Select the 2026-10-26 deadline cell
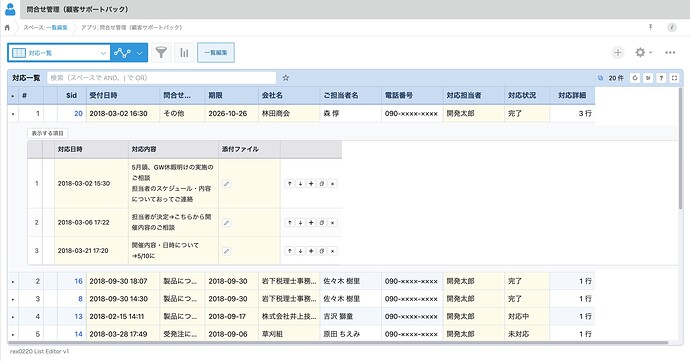The image size is (690, 361). pyautogui.click(x=231, y=114)
